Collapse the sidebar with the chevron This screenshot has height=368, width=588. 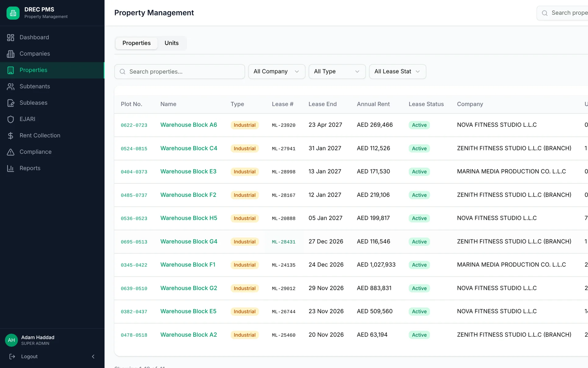(x=93, y=356)
